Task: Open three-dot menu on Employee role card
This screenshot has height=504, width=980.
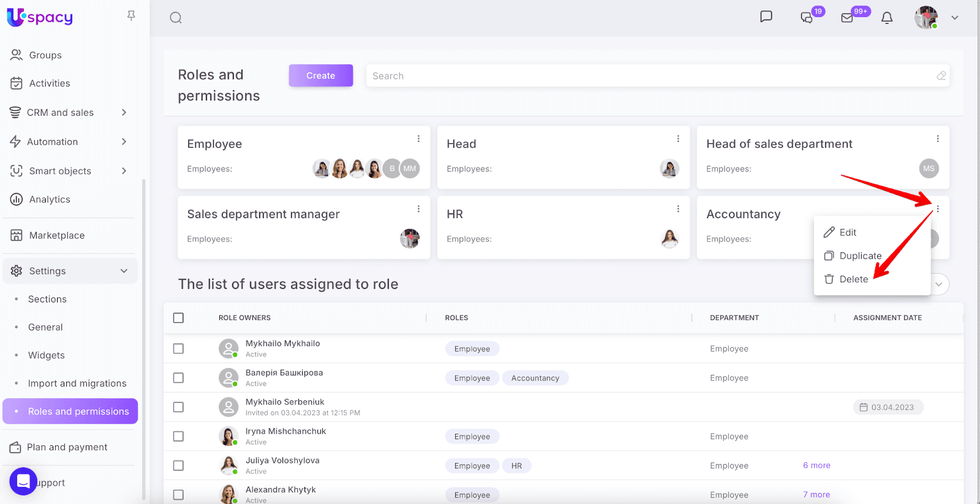Action: pos(418,139)
